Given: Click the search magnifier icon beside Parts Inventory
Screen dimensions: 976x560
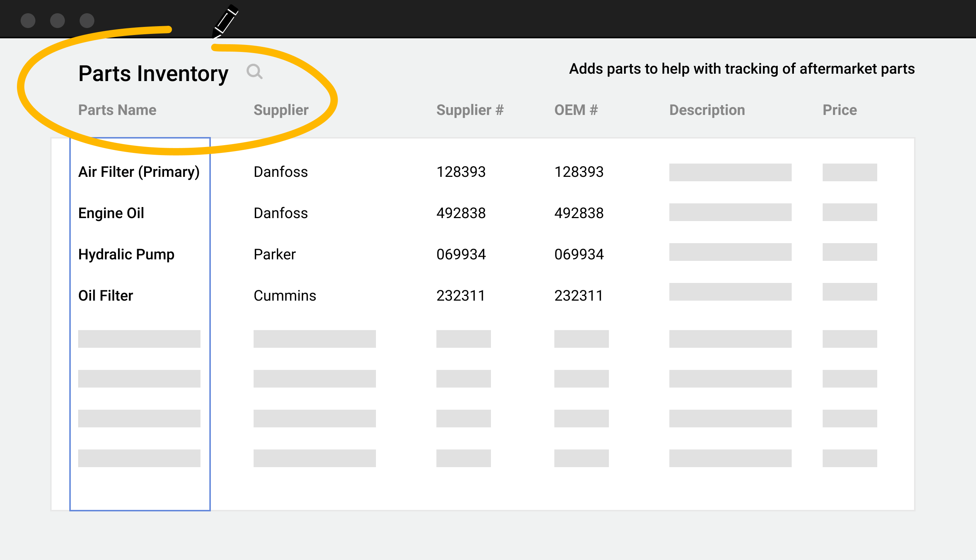Looking at the screenshot, I should (254, 71).
